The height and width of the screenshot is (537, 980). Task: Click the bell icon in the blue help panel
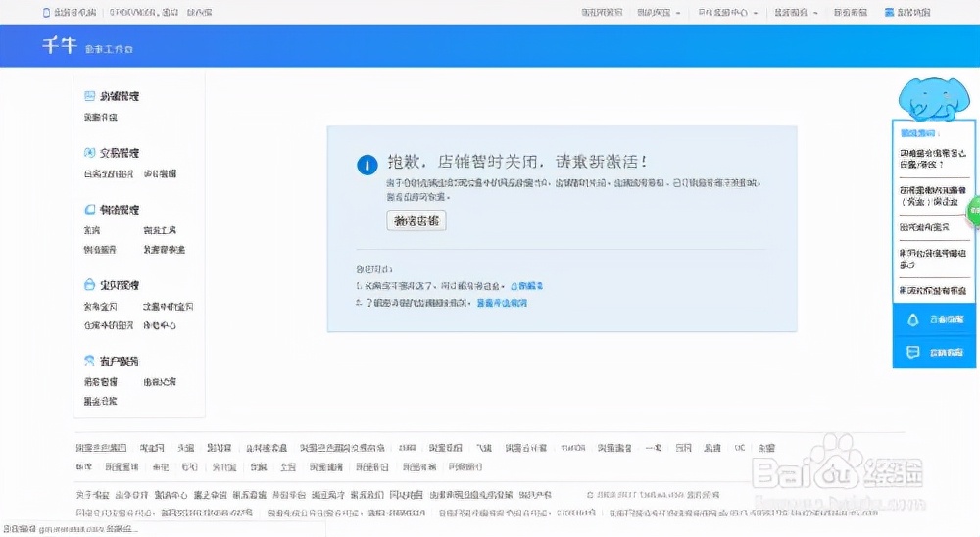[912, 319]
